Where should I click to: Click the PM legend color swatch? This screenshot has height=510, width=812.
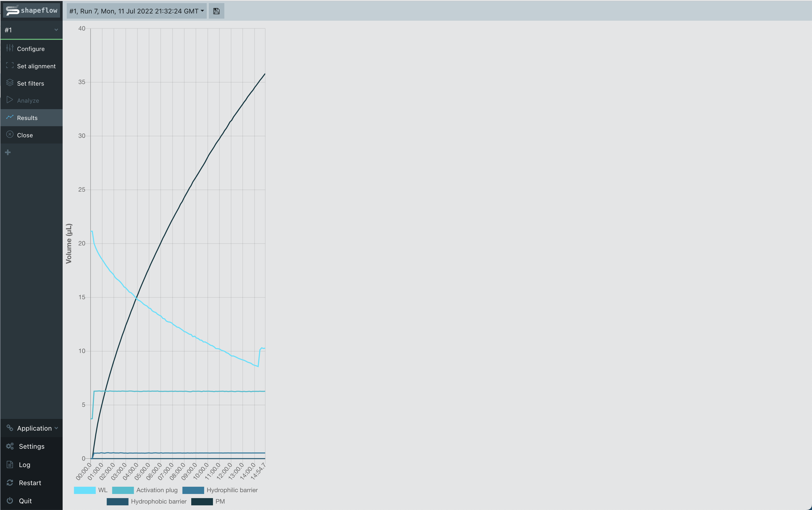(x=202, y=501)
